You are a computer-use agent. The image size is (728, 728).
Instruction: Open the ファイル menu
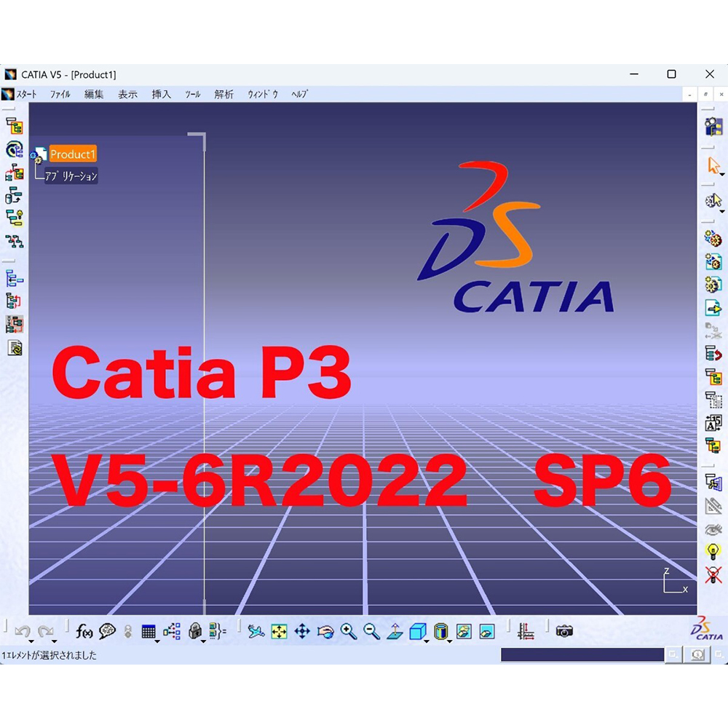click(x=60, y=95)
